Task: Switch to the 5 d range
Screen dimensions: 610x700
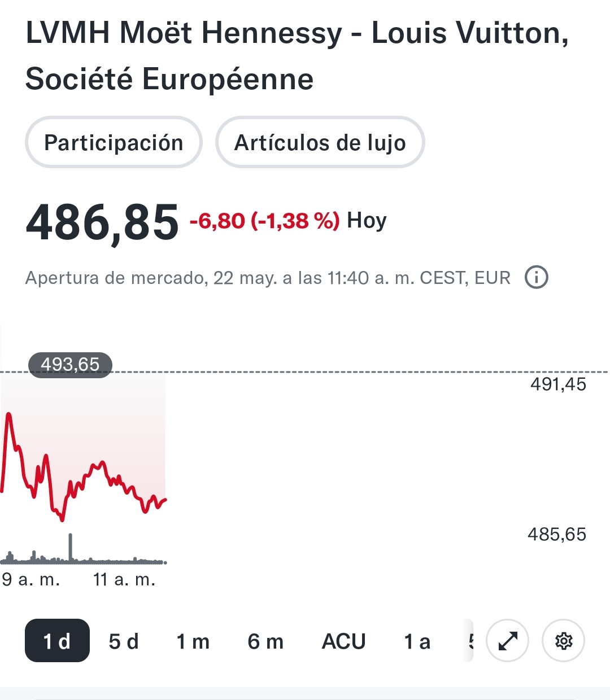Action: [124, 641]
